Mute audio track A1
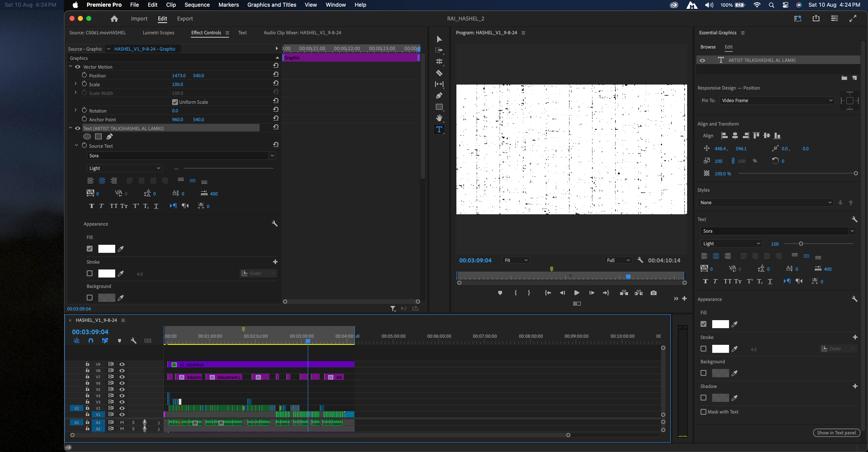This screenshot has height=452, width=868. pos(122,422)
